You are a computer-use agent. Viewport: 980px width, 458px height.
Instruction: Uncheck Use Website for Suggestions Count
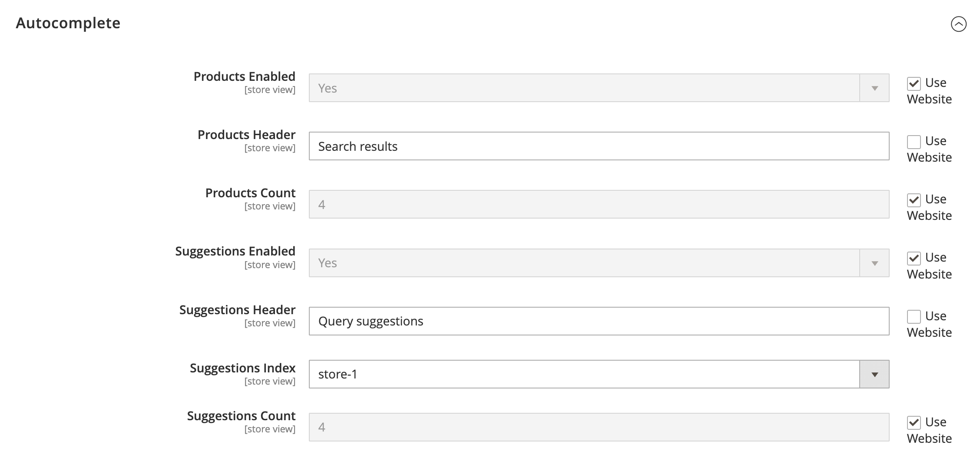click(x=915, y=422)
